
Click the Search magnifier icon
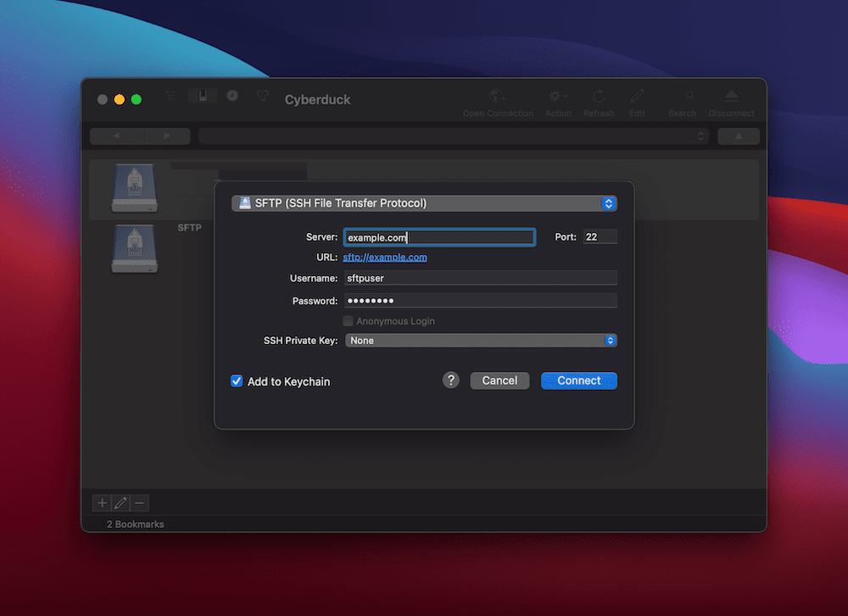point(689,97)
